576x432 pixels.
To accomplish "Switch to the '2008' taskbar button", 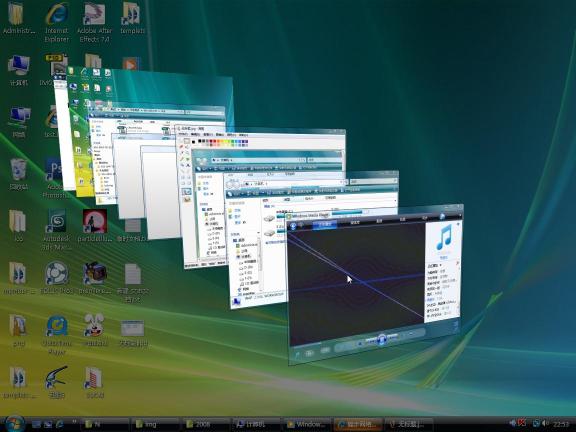I will 205,424.
